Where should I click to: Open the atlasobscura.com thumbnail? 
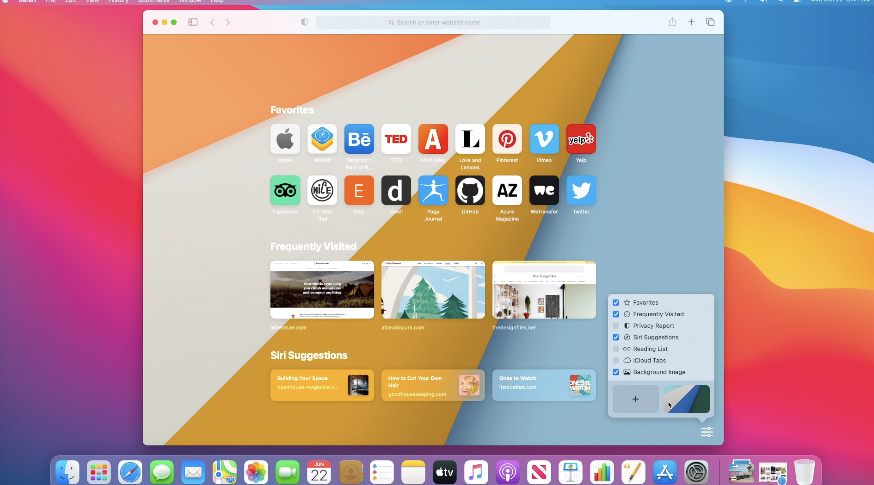pyautogui.click(x=433, y=290)
